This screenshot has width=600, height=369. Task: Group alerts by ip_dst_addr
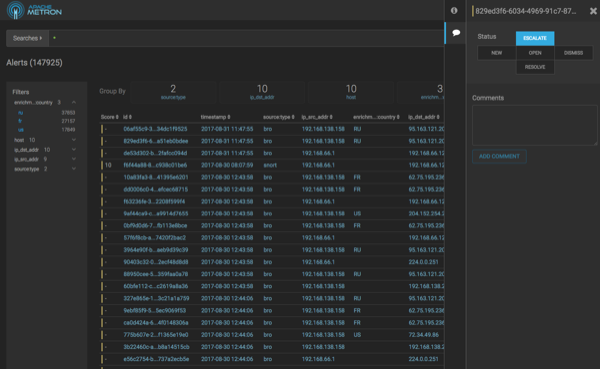262,92
